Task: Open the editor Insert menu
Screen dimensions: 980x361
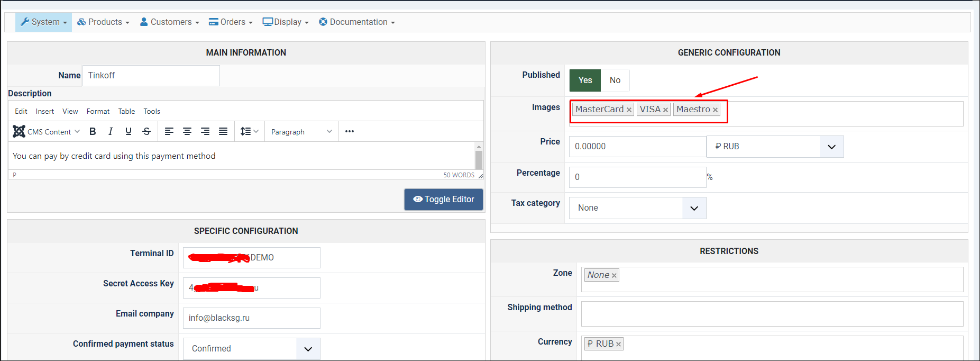Action: click(x=45, y=112)
